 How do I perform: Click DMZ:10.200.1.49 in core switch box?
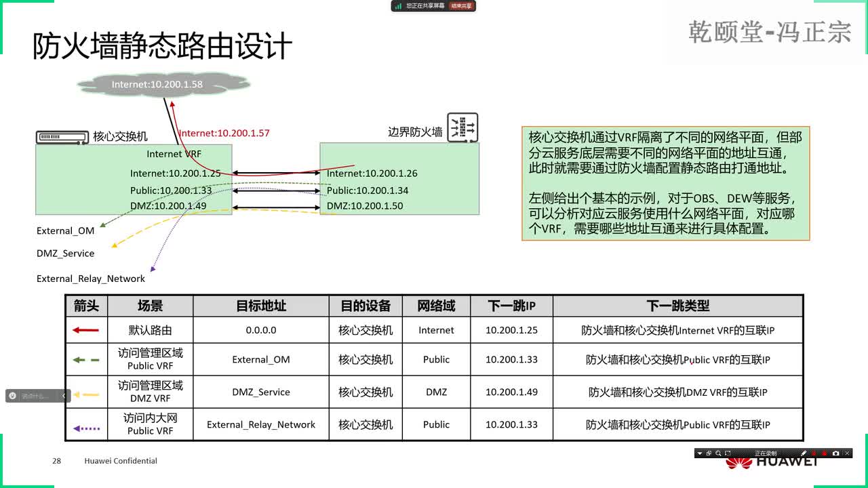pyautogui.click(x=168, y=206)
